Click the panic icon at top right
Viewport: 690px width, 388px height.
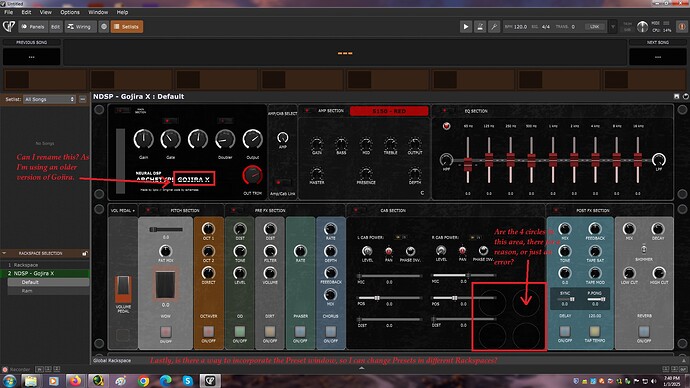(x=682, y=26)
